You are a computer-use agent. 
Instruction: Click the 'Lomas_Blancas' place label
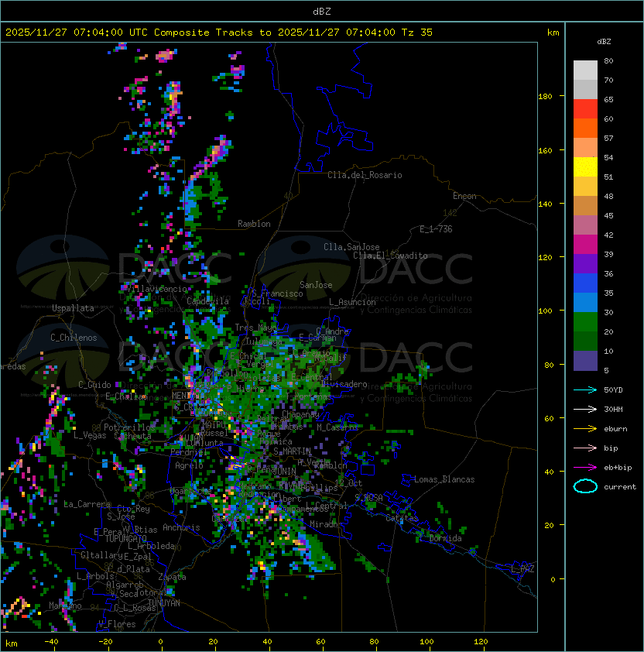point(444,479)
